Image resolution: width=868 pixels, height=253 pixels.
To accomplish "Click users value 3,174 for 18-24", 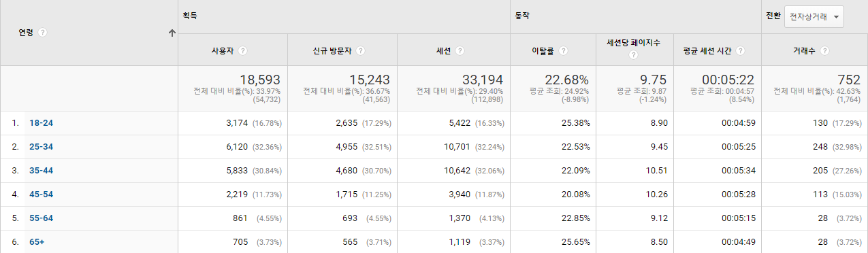I will 238,123.
